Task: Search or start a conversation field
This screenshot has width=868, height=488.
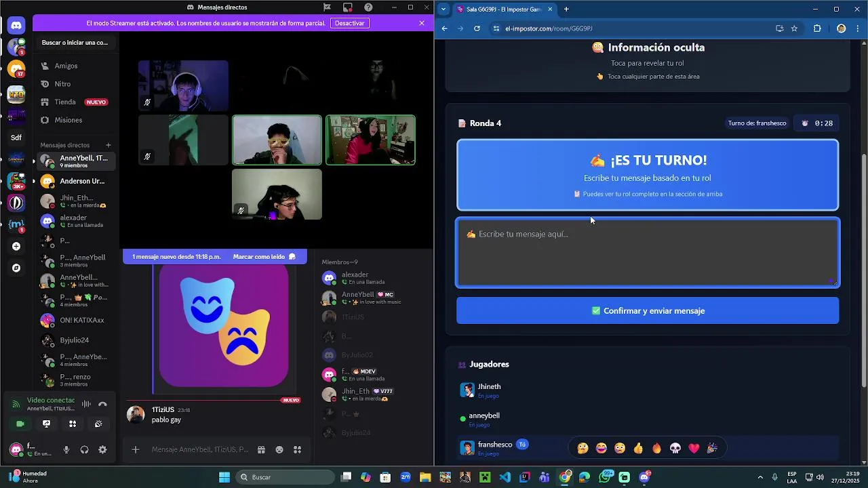Action: click(75, 43)
